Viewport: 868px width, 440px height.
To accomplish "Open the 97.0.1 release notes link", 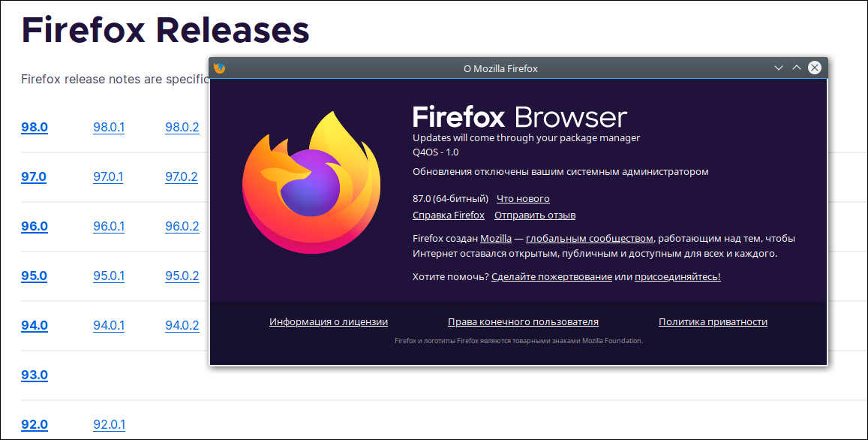I will (x=108, y=176).
